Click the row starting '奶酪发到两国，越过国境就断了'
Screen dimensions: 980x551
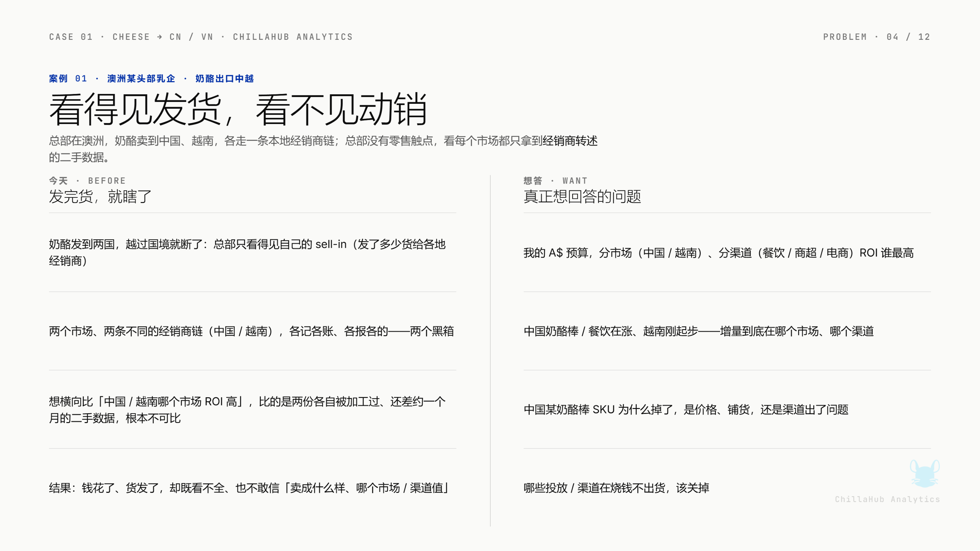click(252, 253)
